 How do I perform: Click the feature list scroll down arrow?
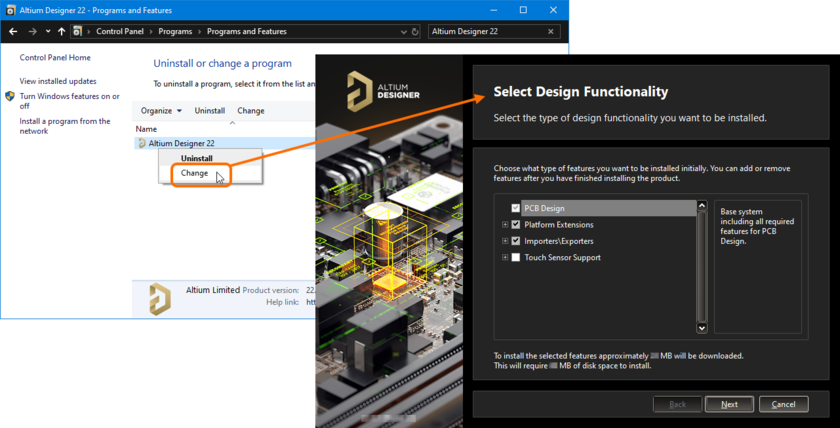[702, 327]
